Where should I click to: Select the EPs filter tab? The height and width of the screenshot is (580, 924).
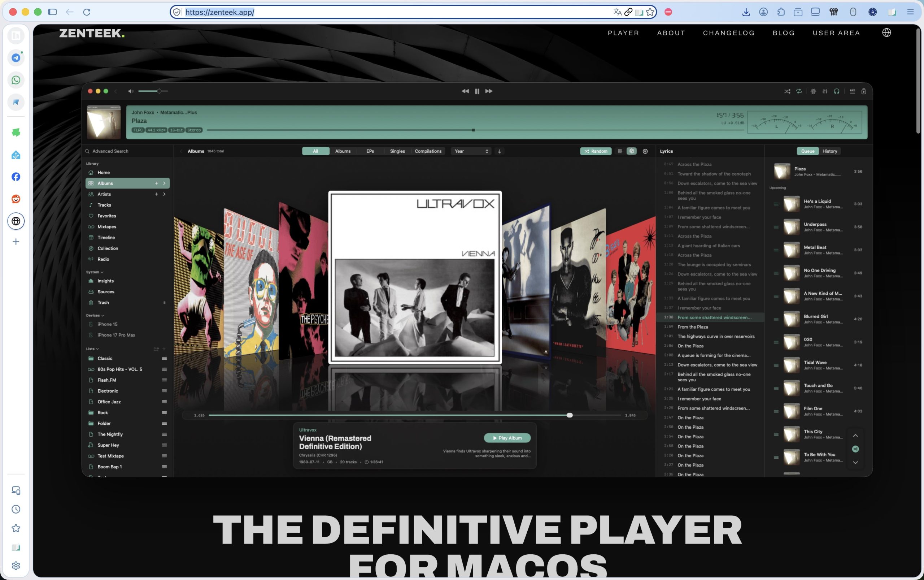click(x=370, y=151)
